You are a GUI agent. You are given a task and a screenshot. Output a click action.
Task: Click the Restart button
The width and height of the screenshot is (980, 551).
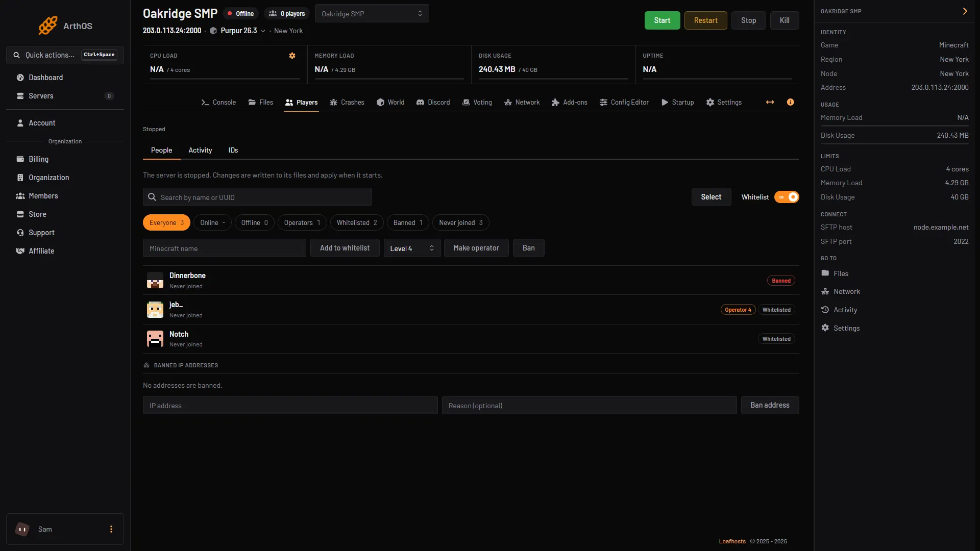(705, 20)
